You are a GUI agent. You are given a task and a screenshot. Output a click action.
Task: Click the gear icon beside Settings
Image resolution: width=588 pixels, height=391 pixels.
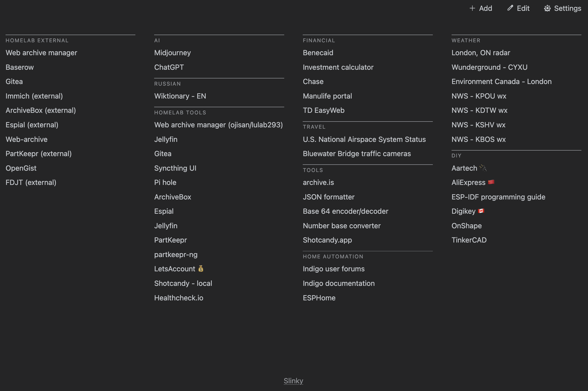547,8
